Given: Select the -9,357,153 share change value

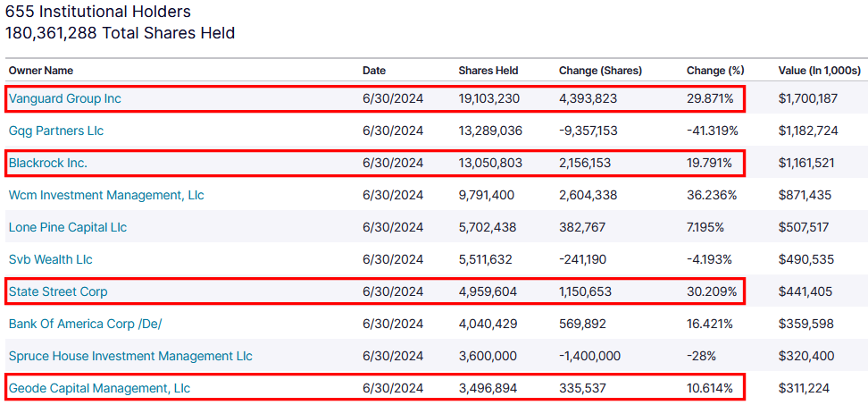Looking at the screenshot, I should coord(588,131).
